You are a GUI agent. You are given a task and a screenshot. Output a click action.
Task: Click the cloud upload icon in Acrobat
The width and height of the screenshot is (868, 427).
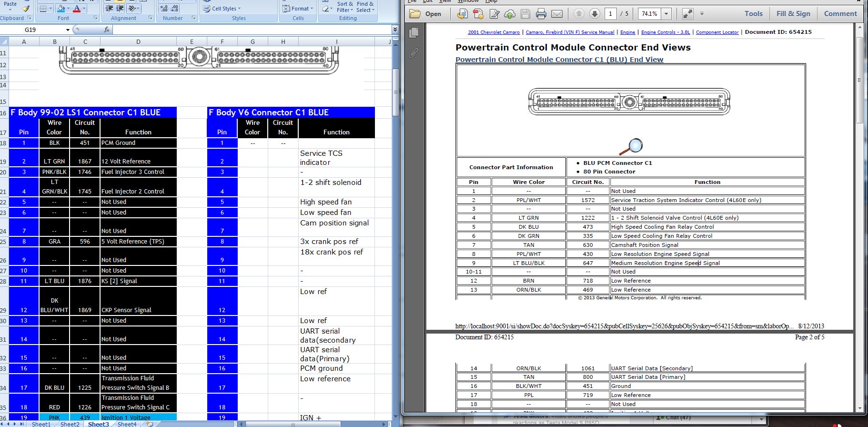click(510, 14)
